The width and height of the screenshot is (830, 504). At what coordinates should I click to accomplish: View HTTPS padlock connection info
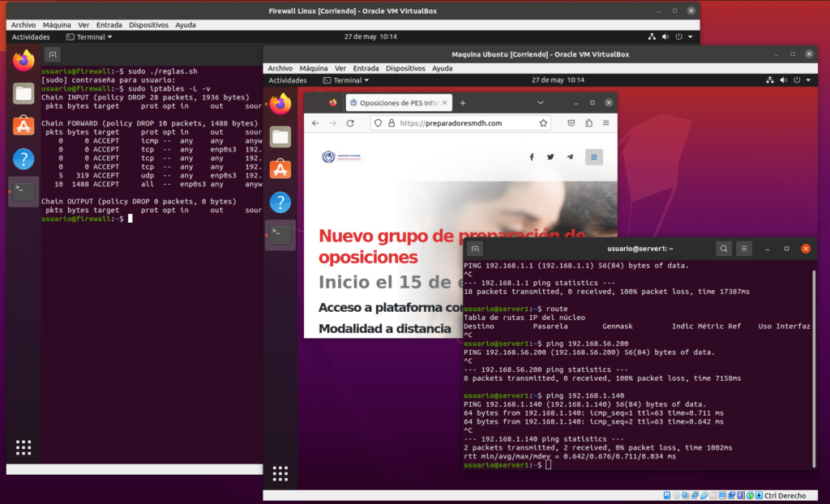tap(391, 123)
